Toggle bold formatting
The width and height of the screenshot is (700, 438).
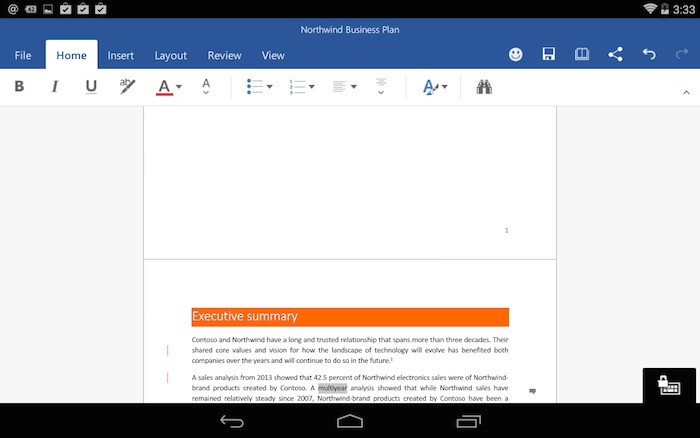coord(19,87)
